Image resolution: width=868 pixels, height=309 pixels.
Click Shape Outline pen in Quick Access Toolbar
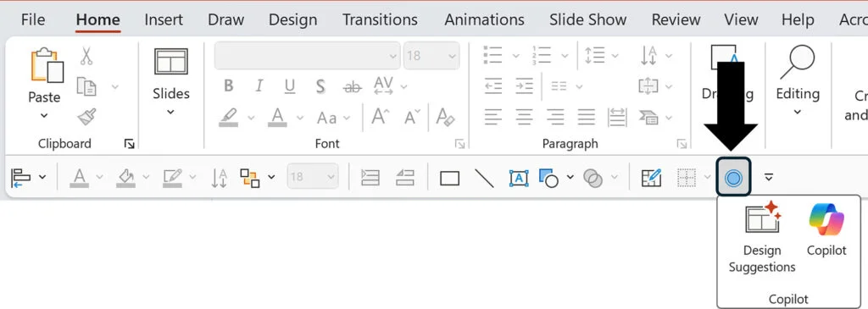[x=173, y=178]
